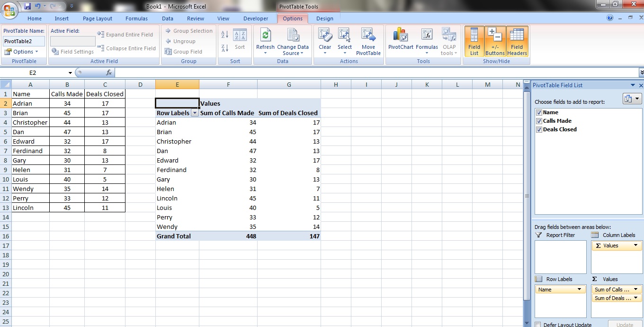Viewport: 644px width, 327px height.
Task: Click the Clear button in Actions group
Action: click(325, 40)
